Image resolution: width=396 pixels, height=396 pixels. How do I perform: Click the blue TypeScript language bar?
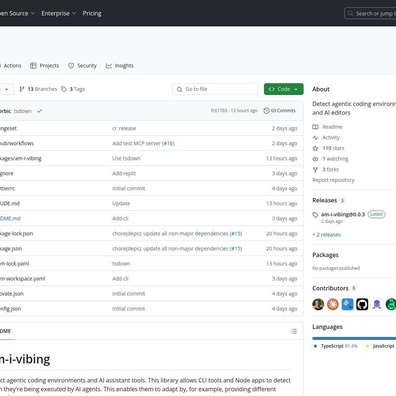[x=354, y=338]
